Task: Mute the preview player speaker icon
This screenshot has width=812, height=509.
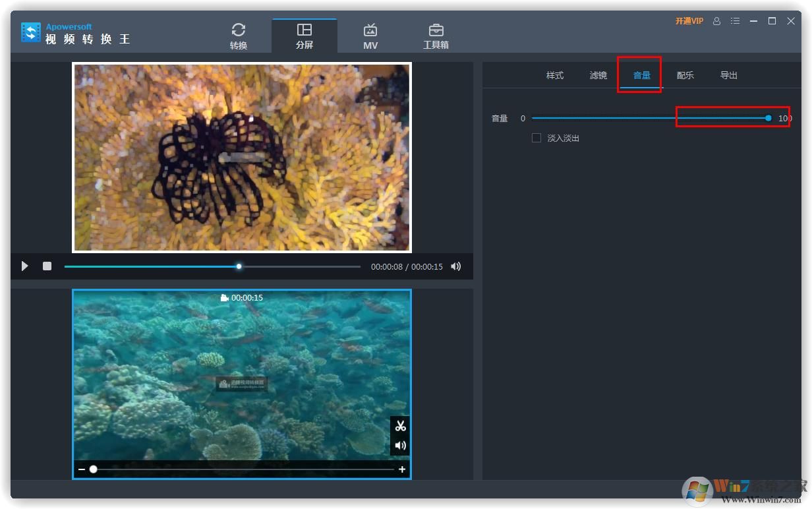Action: point(455,266)
